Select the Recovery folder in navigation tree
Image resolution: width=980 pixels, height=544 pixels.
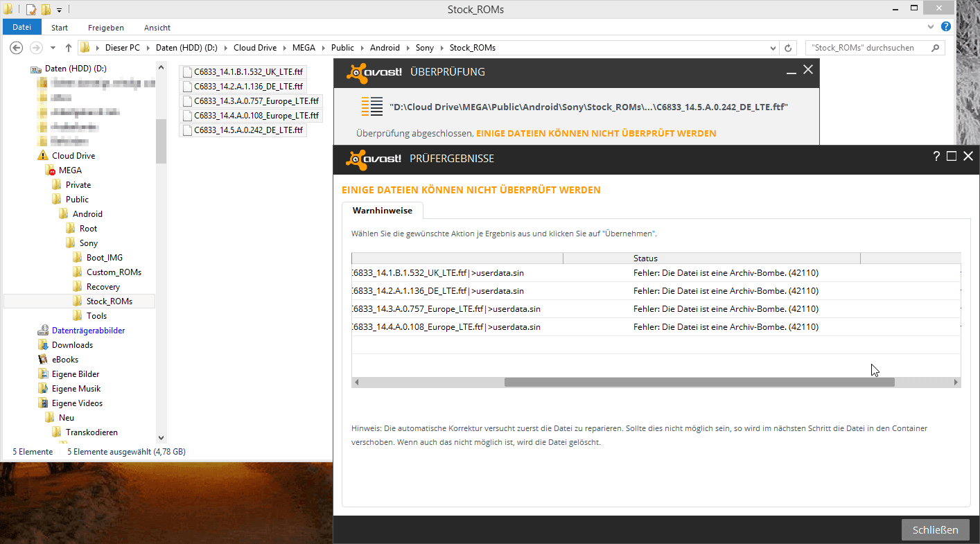(103, 287)
